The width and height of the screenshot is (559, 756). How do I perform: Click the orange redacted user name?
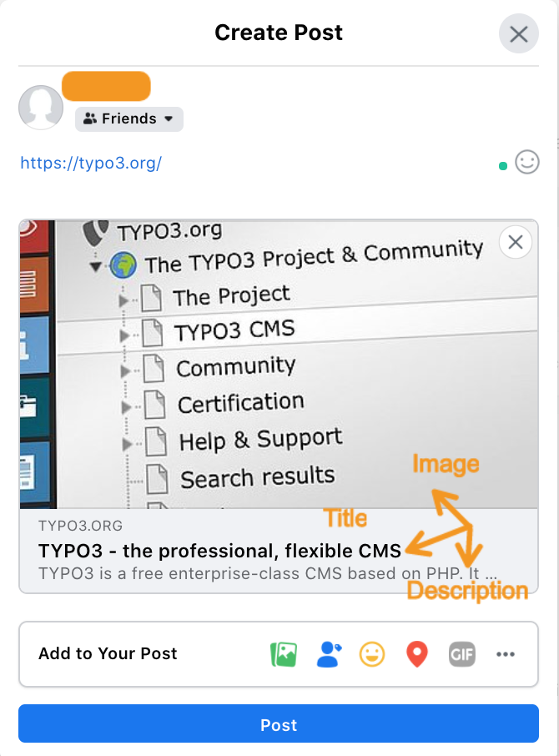(106, 86)
